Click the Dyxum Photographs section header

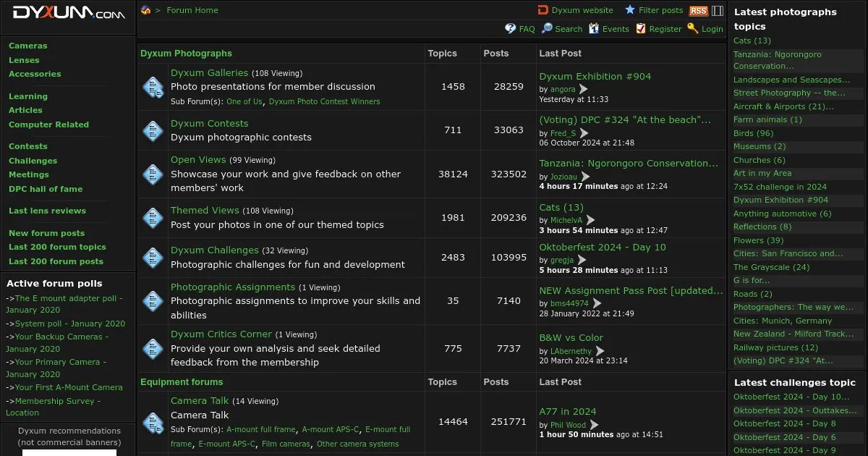pyautogui.click(x=186, y=53)
